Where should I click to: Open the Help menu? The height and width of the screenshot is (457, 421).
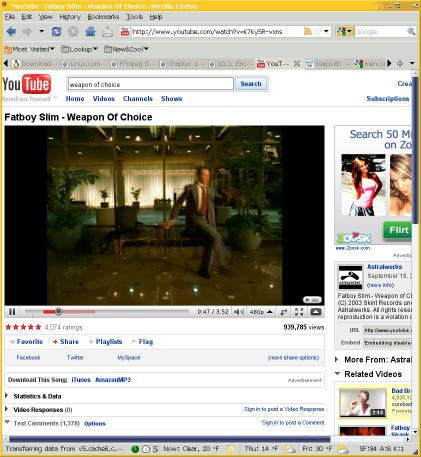[156, 17]
